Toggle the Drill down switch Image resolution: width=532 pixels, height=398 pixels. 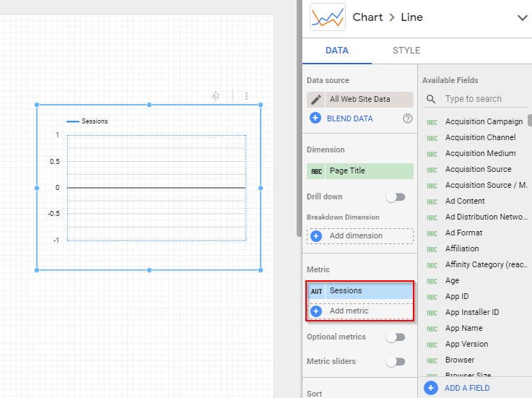[x=396, y=196]
